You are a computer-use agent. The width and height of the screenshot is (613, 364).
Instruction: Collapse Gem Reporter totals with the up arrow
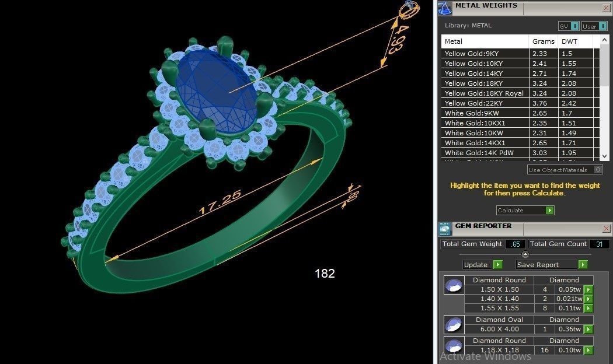525,255
